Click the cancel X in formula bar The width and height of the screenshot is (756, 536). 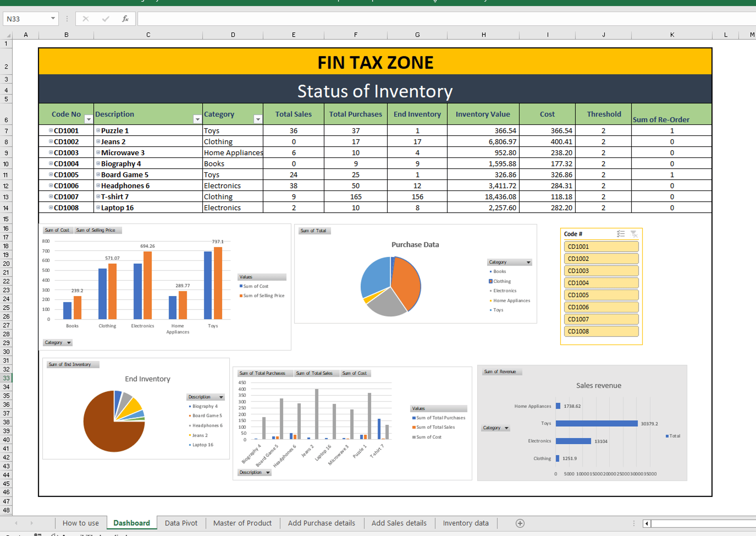coord(85,19)
